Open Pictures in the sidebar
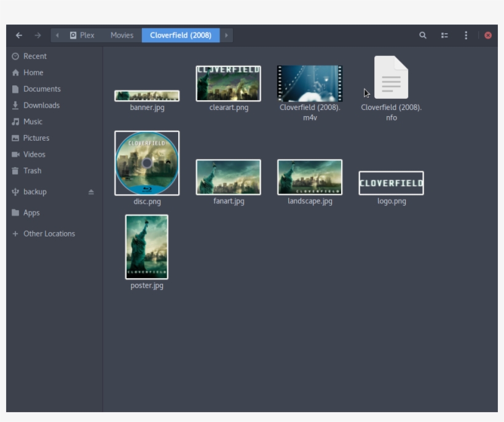This screenshot has height=422, width=504. tap(54, 138)
